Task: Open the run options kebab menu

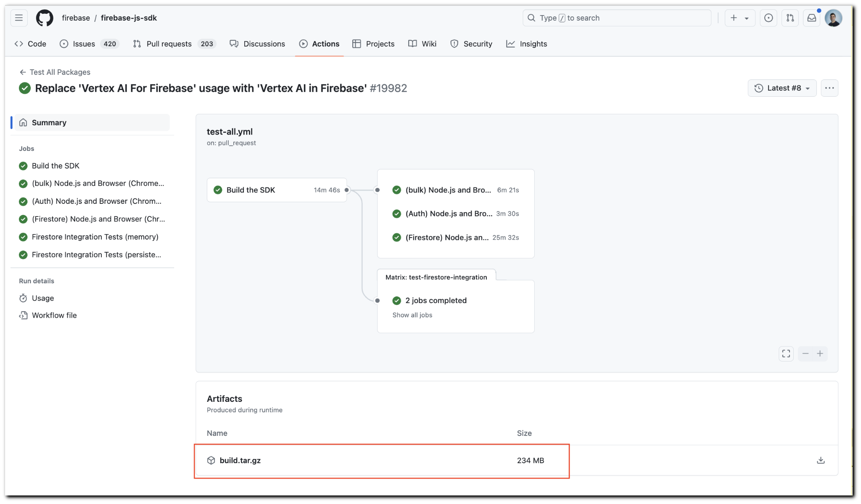Action: [x=829, y=88]
